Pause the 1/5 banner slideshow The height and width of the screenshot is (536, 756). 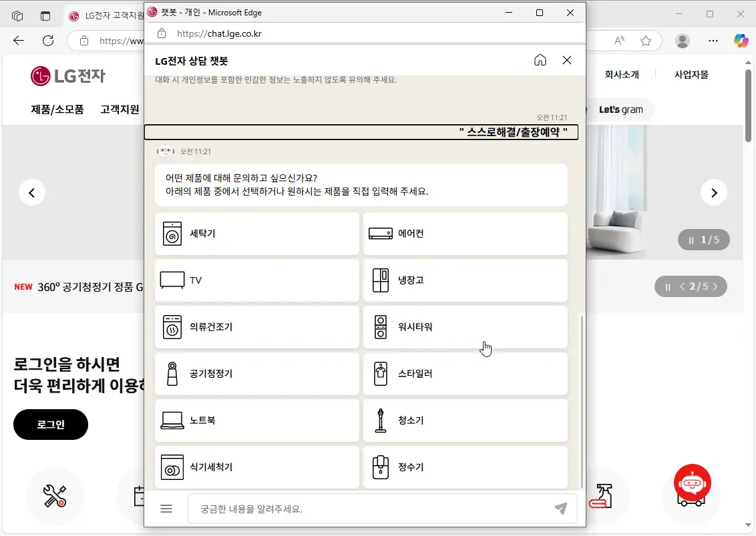pos(691,240)
